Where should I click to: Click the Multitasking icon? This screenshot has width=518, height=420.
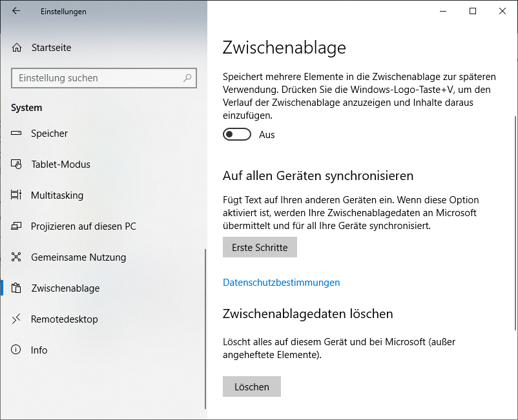tap(17, 195)
